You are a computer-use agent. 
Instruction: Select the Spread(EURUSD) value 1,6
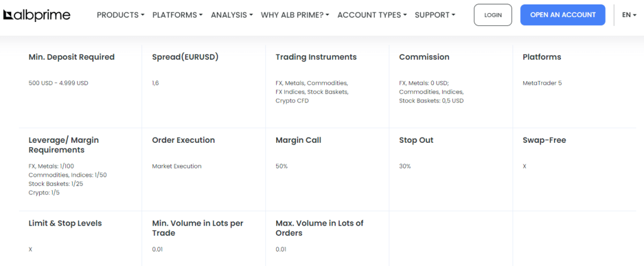155,83
